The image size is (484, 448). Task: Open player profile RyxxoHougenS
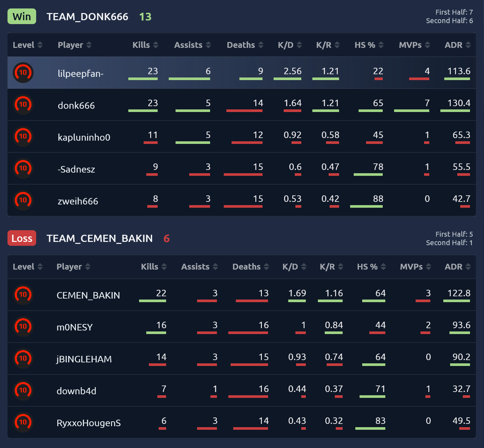pyautogui.click(x=89, y=423)
